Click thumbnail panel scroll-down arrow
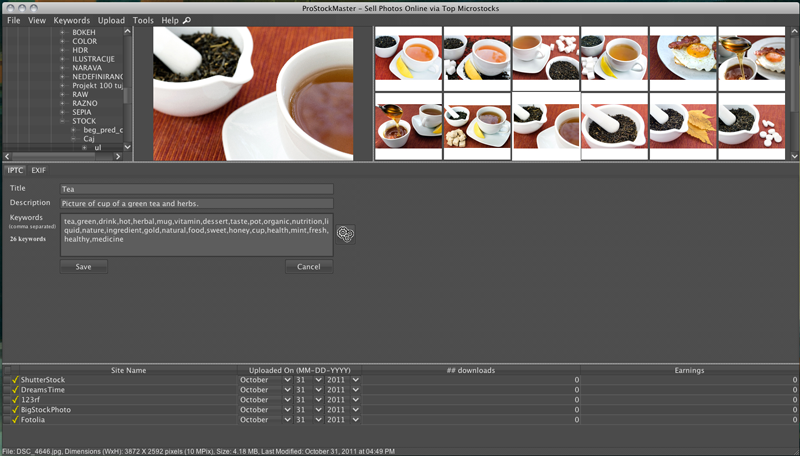Screen dimensions: 800x456 [794, 156]
